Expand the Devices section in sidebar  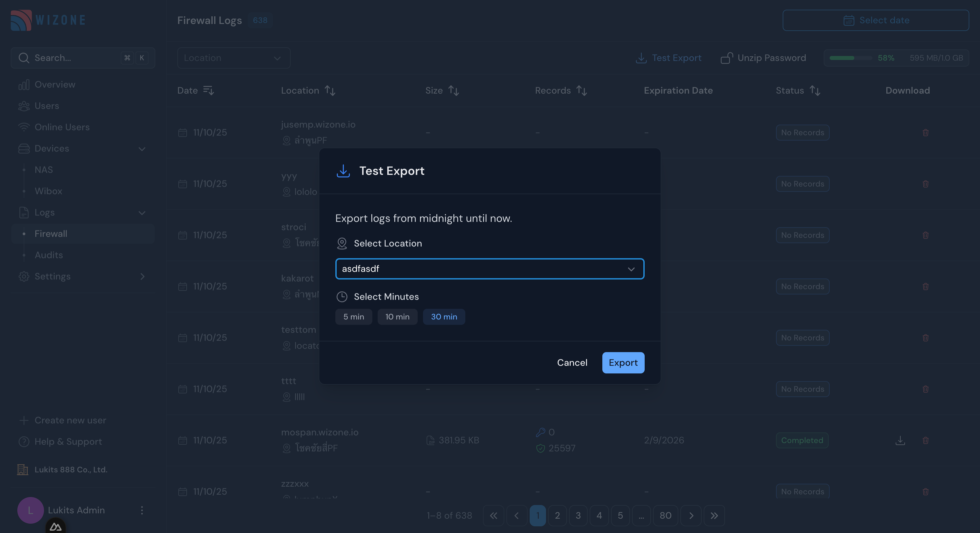coord(142,149)
